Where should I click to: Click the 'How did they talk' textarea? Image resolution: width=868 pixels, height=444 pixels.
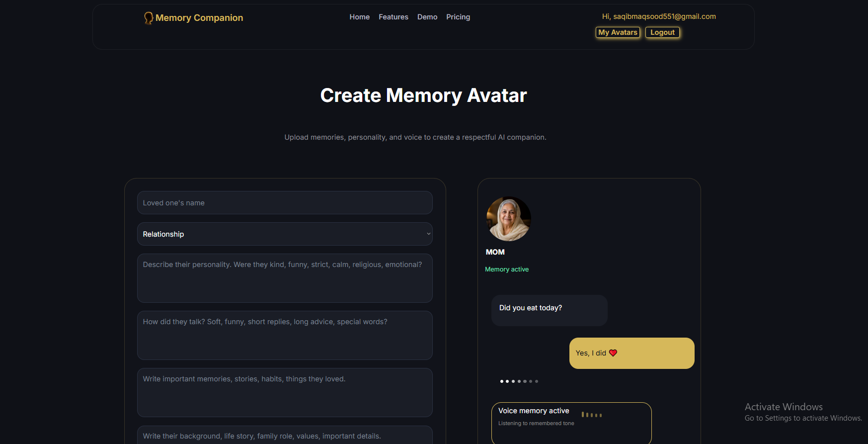(x=285, y=336)
